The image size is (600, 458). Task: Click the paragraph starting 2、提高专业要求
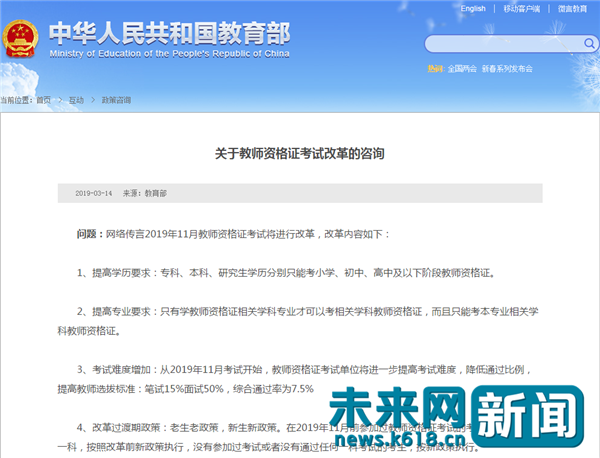[298, 321]
